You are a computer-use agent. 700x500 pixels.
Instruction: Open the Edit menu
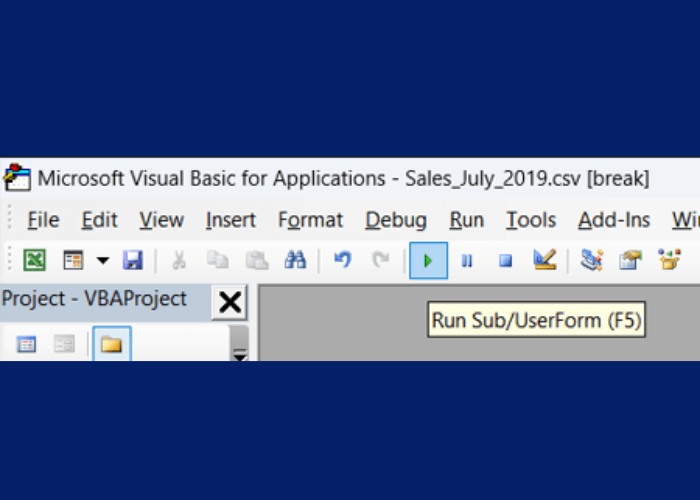coord(100,220)
